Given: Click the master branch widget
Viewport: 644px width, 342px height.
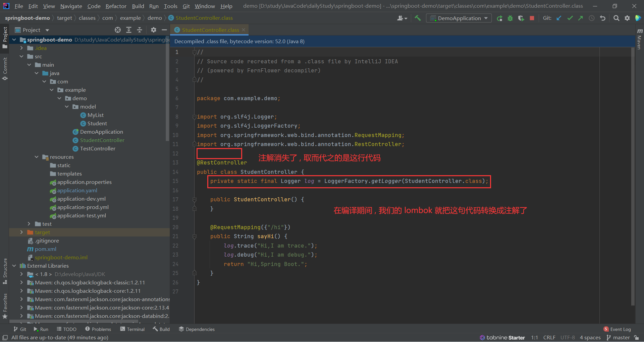Looking at the screenshot, I should click(x=618, y=338).
